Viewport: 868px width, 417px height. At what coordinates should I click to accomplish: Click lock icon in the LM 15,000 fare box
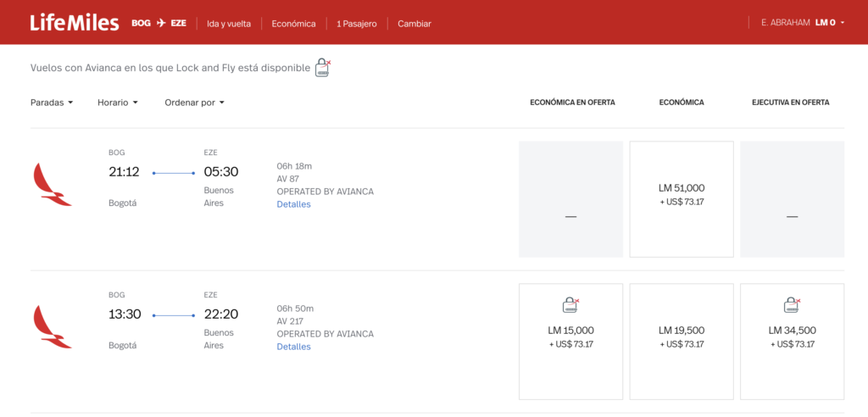point(570,305)
